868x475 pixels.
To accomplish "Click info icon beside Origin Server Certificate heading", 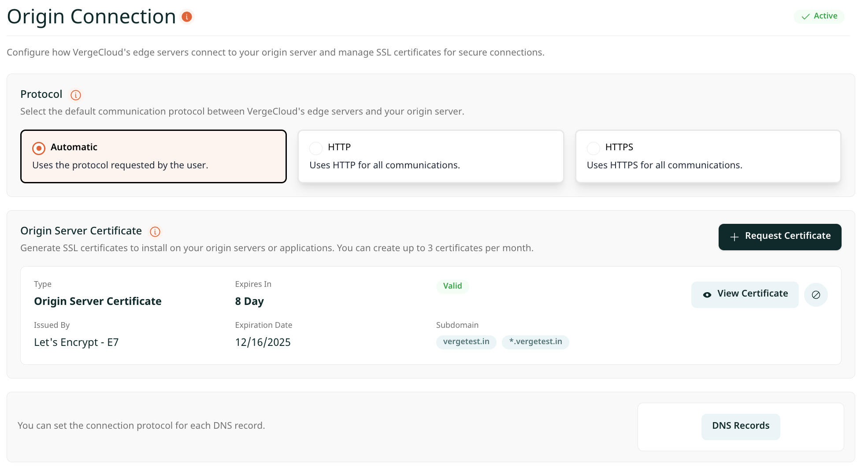I will click(155, 232).
